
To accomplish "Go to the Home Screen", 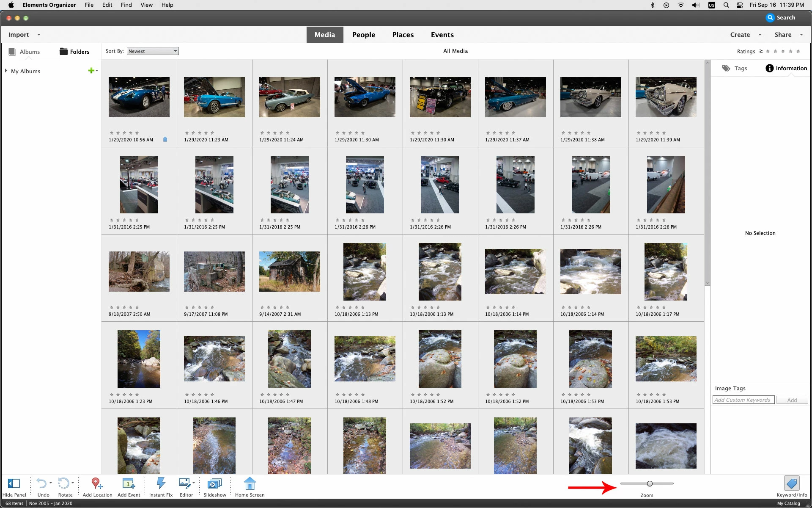I will [x=250, y=483].
